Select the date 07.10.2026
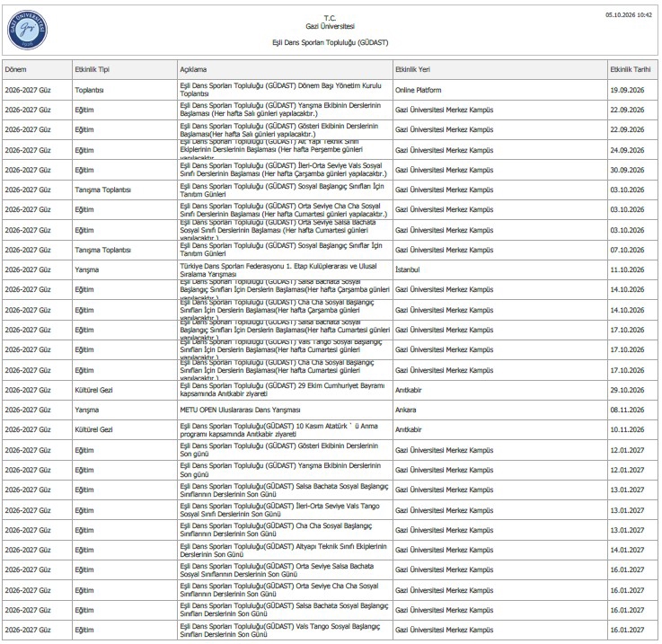This screenshot has height=644, width=662. [627, 250]
